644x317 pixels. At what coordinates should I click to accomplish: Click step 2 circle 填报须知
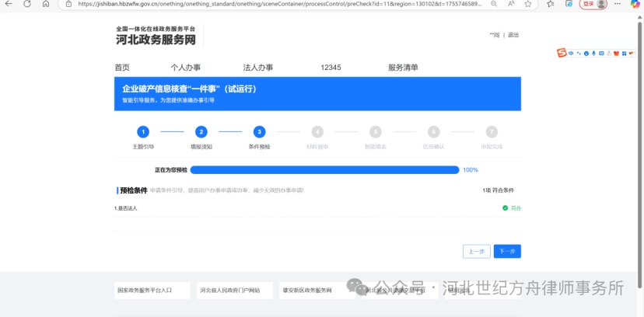pos(201,131)
